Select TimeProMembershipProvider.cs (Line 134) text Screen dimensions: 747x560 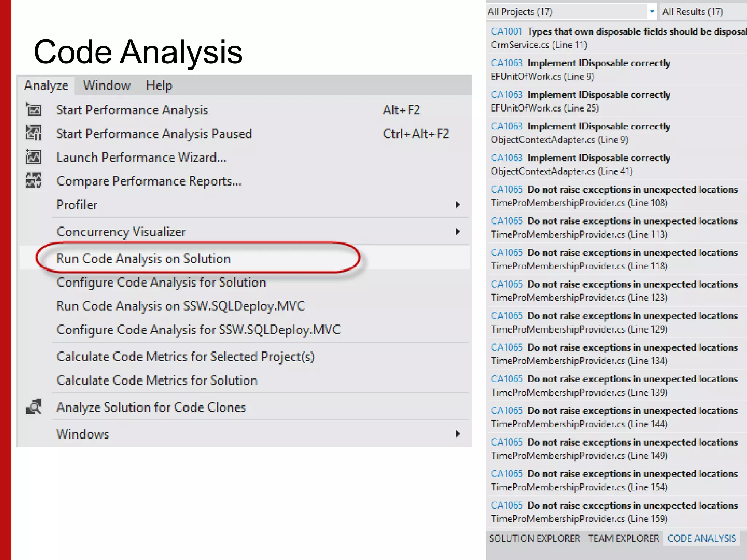click(x=579, y=361)
